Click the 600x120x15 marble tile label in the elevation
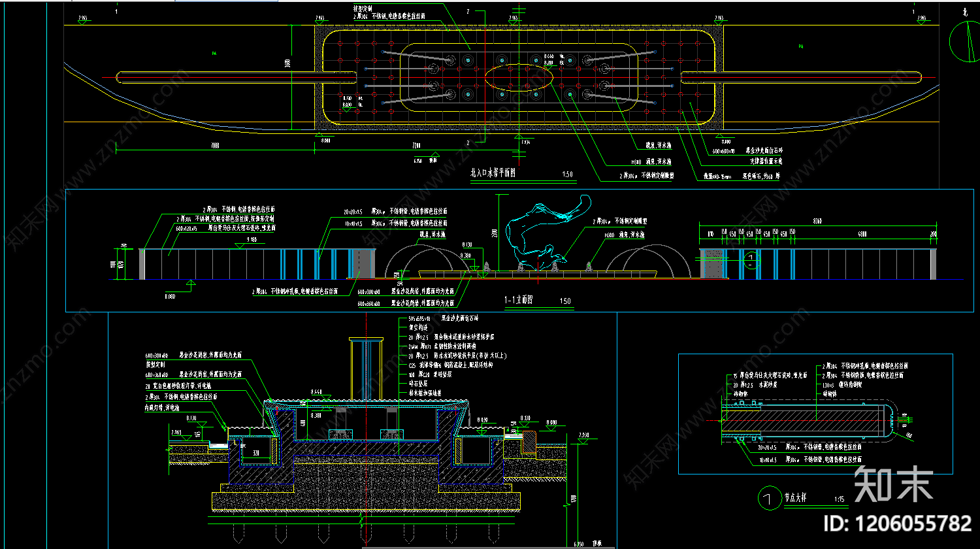The image size is (980, 549). point(225,229)
